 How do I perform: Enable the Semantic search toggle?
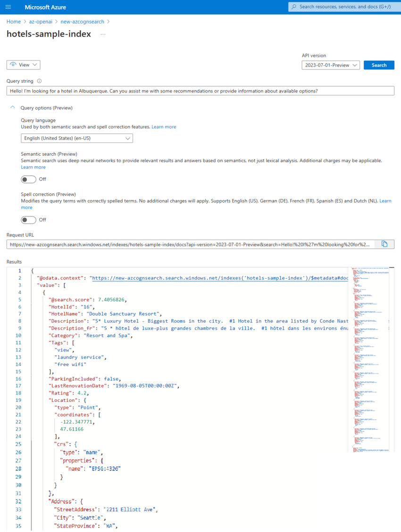click(x=29, y=179)
